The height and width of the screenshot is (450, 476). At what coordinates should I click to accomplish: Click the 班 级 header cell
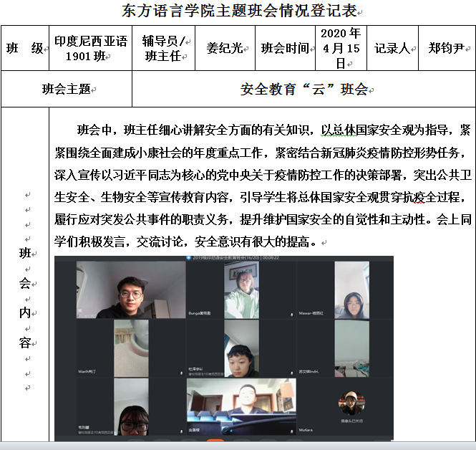coord(25,48)
